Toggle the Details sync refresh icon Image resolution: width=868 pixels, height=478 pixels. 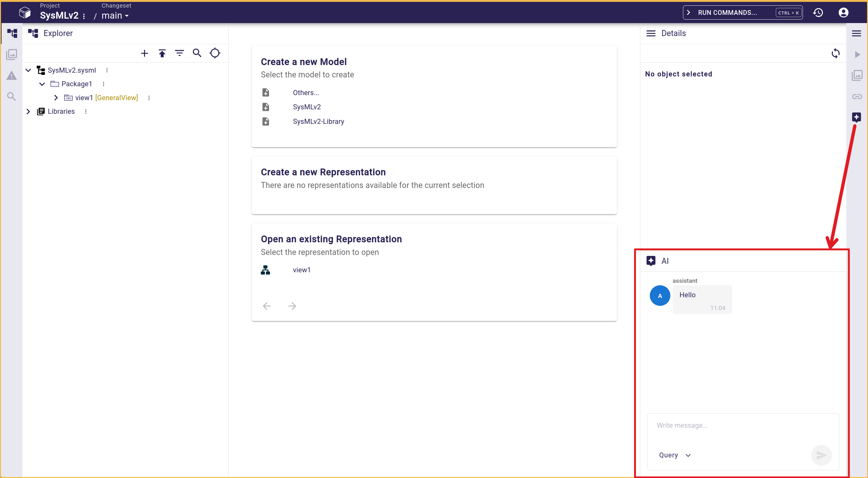836,53
